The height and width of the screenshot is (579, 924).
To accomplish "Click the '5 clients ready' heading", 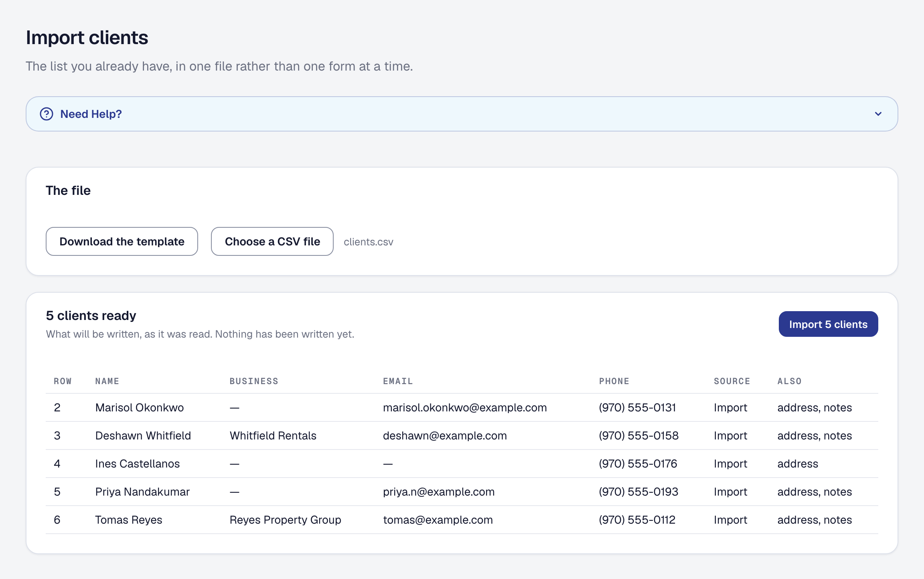I will (91, 316).
